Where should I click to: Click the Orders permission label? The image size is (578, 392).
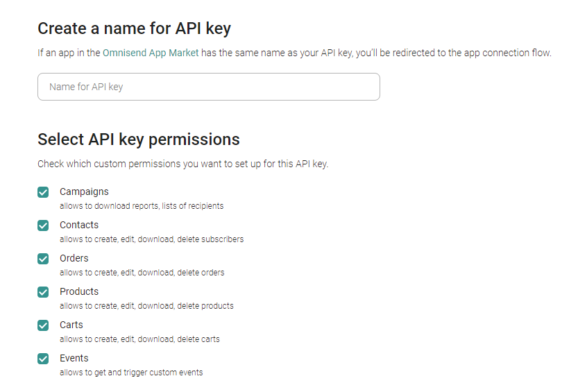[74, 258]
